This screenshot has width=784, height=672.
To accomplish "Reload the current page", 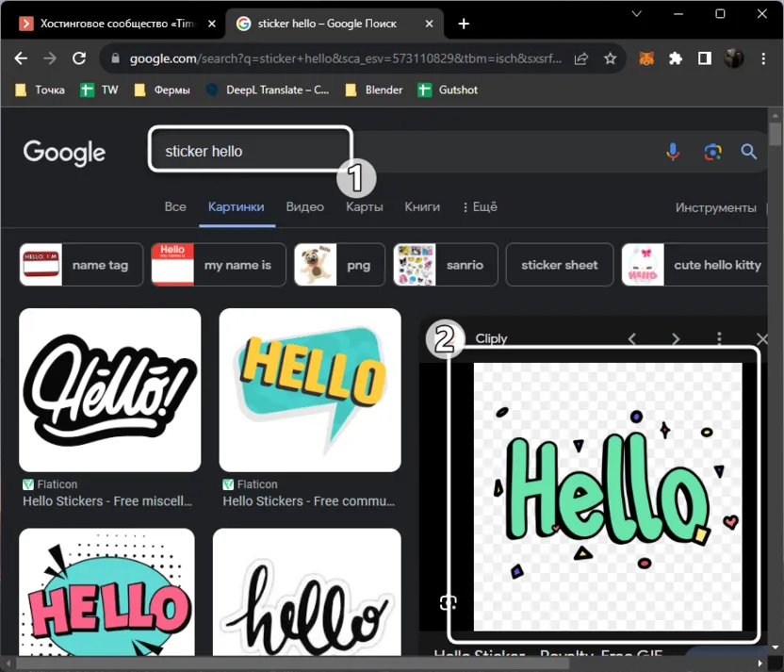I will coord(79,58).
